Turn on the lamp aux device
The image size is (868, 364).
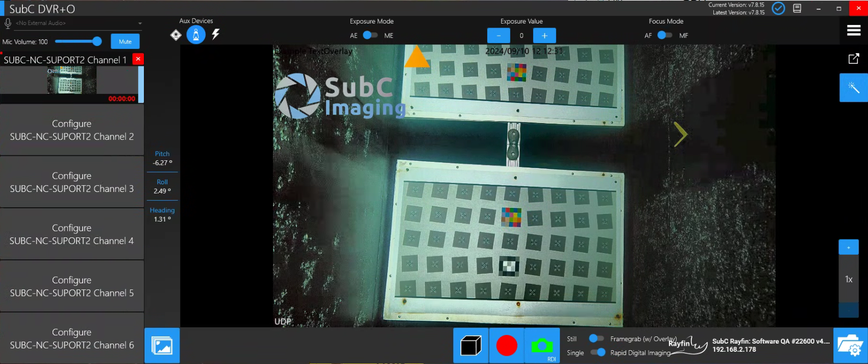[196, 35]
